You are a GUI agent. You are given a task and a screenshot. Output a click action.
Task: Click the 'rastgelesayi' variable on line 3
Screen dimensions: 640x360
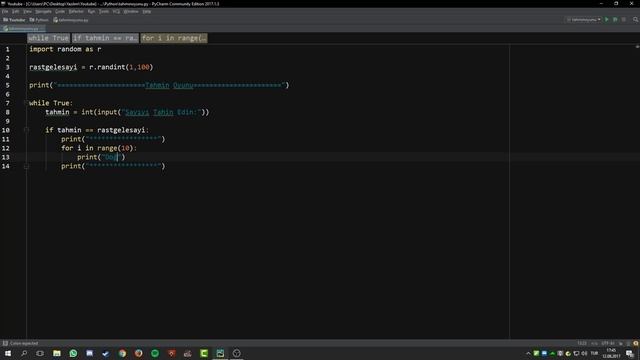53,67
